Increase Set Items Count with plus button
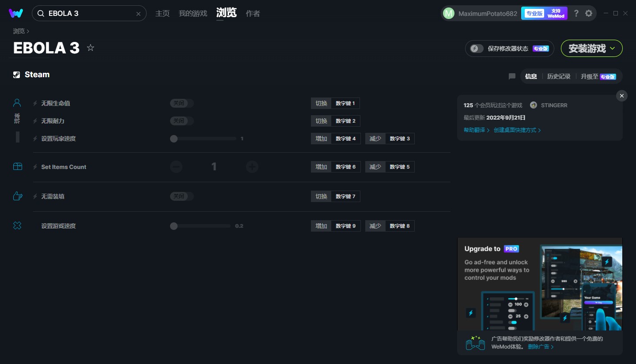 252,167
